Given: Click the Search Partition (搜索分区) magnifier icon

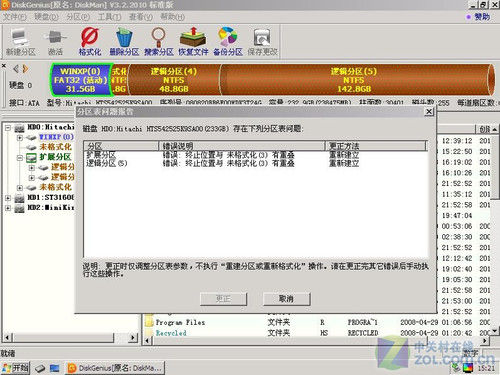Looking at the screenshot, I should point(159,42).
